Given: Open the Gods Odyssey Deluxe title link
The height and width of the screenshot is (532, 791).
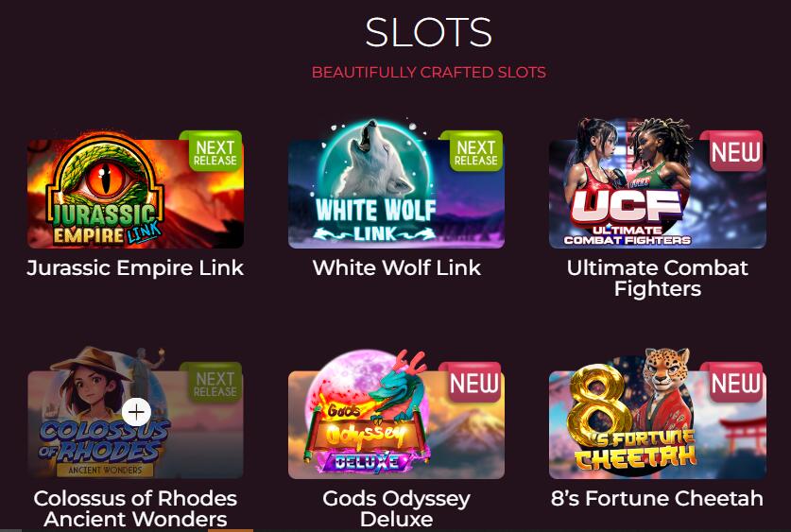Looking at the screenshot, I should pos(397,508).
